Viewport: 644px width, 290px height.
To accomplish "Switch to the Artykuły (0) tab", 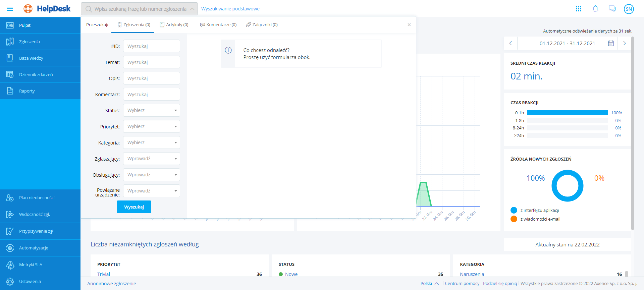I will click(174, 24).
